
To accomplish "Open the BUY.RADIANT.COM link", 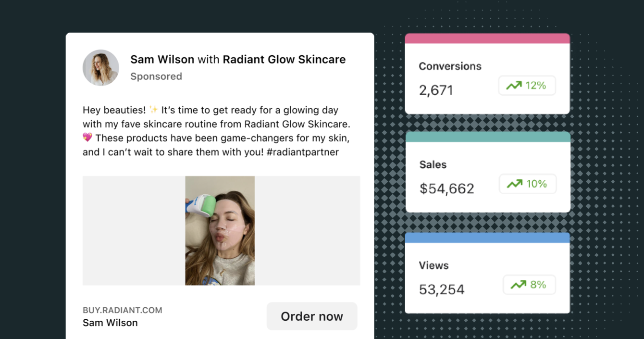I will [x=122, y=310].
